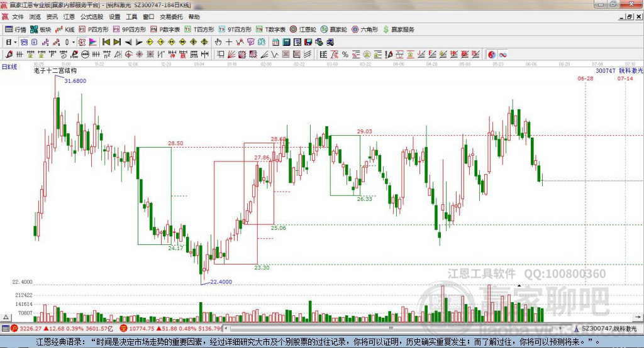Open the 赢家轮 wheel tool
The height and width of the screenshot is (348, 644).
(x=334, y=29)
